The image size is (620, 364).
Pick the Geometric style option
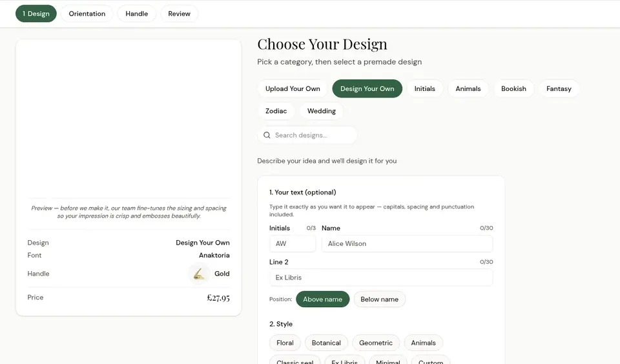pyautogui.click(x=376, y=343)
